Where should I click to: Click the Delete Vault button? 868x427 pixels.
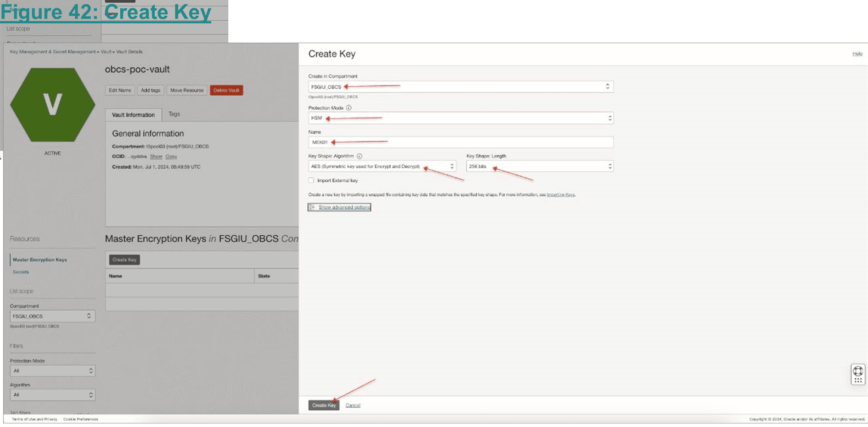[x=226, y=90]
